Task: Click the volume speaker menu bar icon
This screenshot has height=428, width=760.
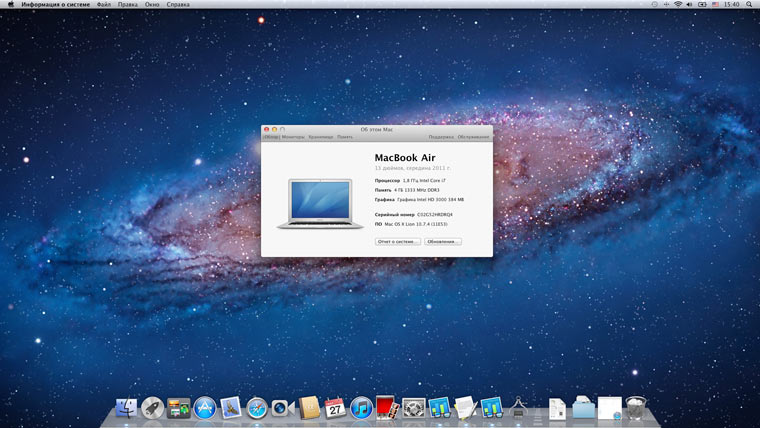Action: click(690, 4)
